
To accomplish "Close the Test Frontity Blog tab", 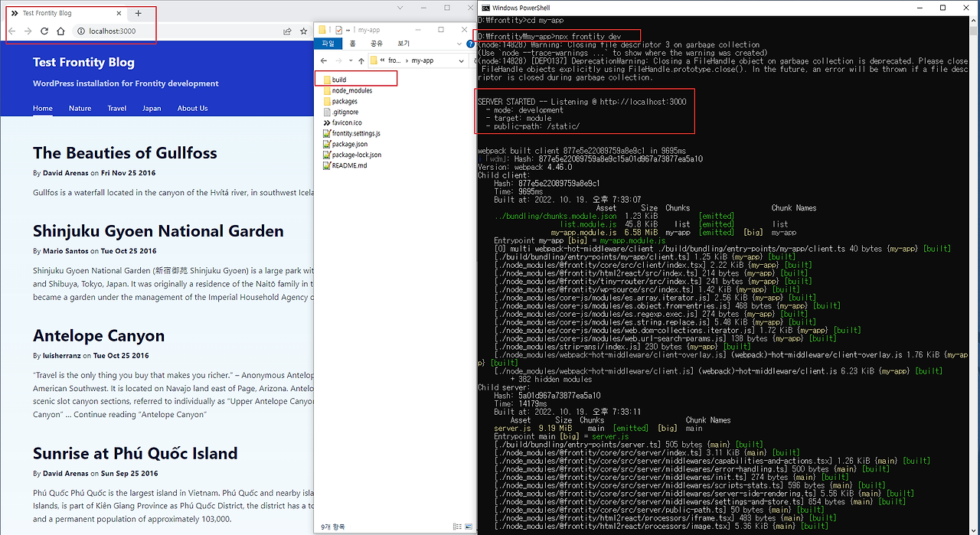I will 118,13.
